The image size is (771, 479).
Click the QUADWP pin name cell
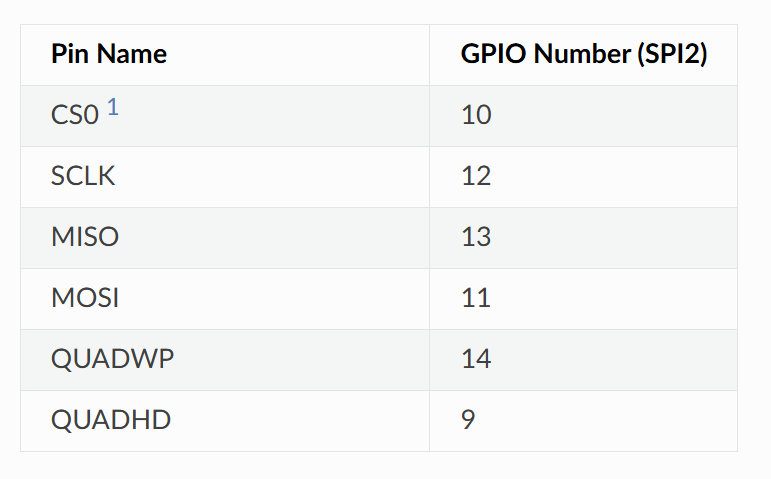tap(112, 359)
